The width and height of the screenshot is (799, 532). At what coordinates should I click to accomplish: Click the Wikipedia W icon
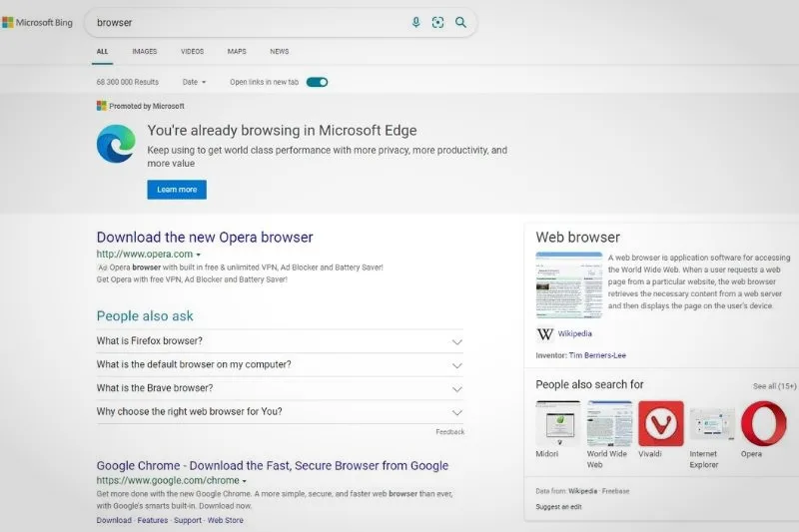point(544,334)
